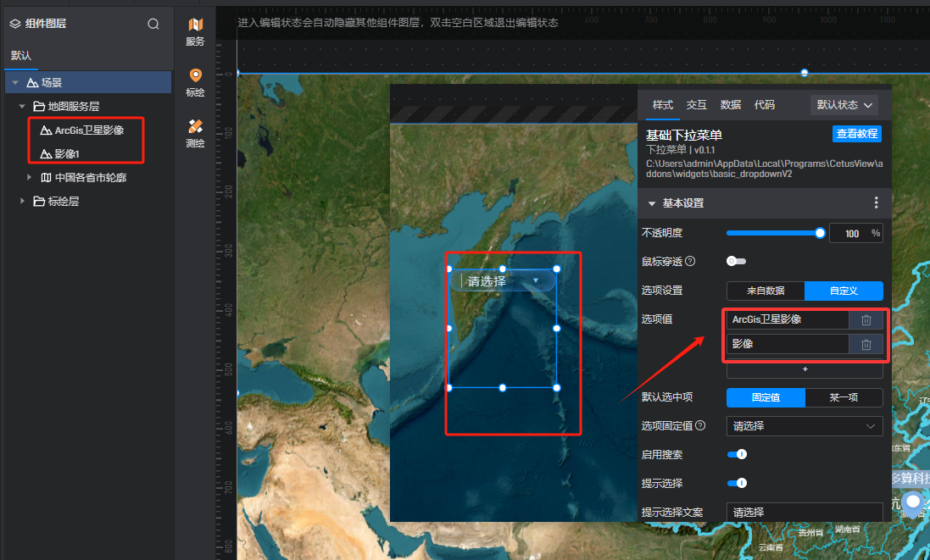Open the 请选择 dropdown on the map canvas
930x560 pixels.
pos(503,281)
